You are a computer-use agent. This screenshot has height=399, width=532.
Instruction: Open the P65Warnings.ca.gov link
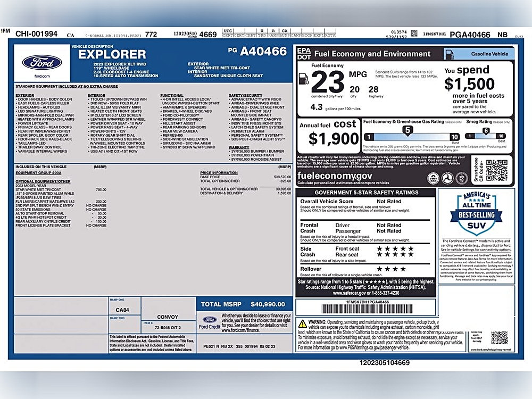click(374, 348)
